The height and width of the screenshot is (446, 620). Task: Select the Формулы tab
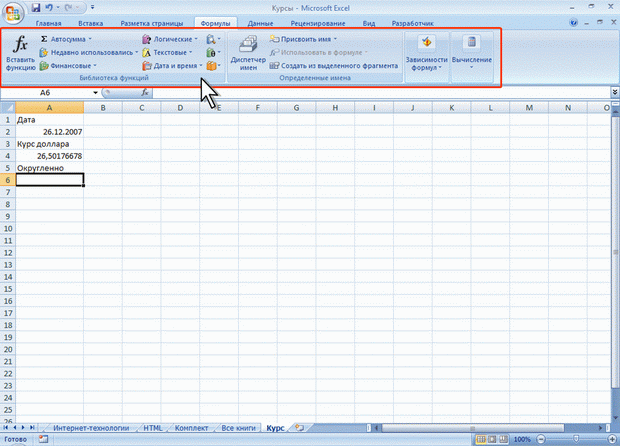tap(215, 23)
